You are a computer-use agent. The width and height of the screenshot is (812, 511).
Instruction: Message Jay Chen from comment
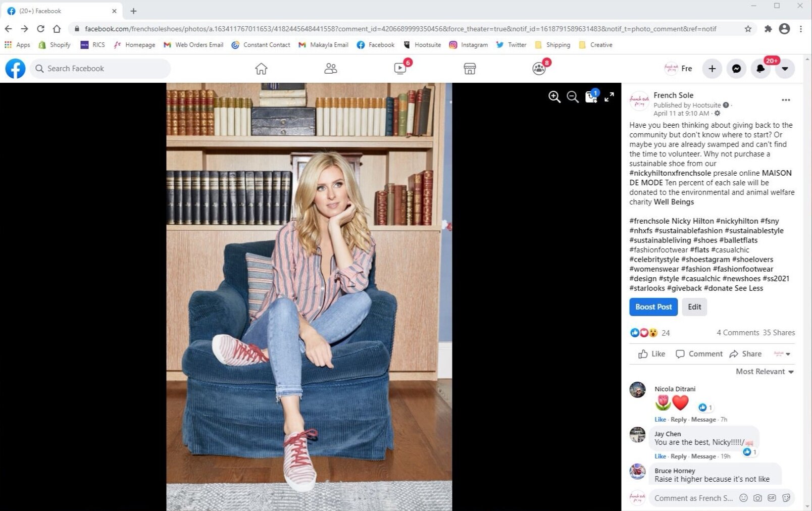703,456
